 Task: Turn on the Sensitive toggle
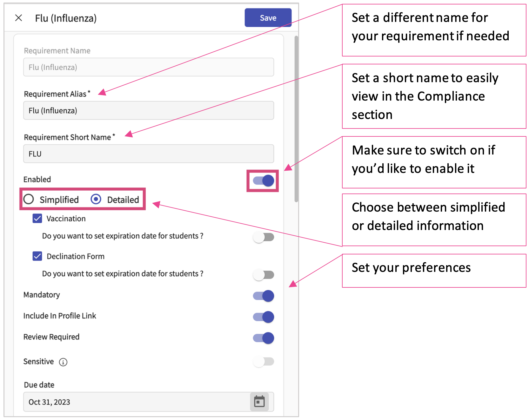coord(263,361)
